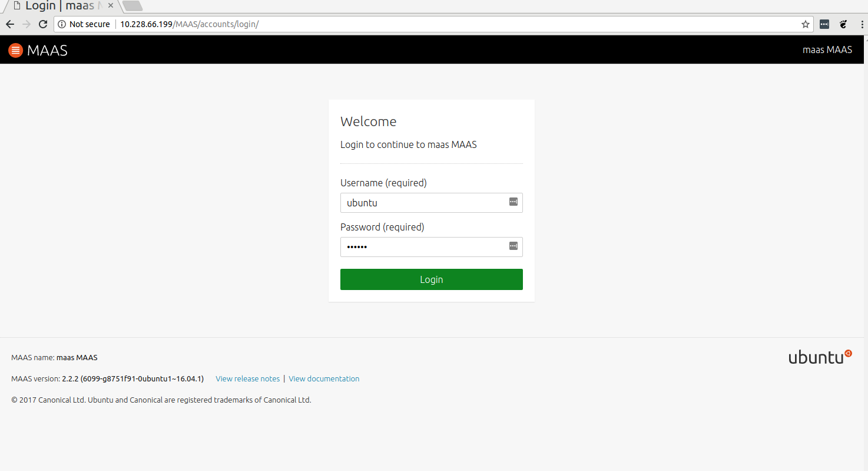Focus the Password input field
Screen dimensions: 868x471
[x=431, y=247]
